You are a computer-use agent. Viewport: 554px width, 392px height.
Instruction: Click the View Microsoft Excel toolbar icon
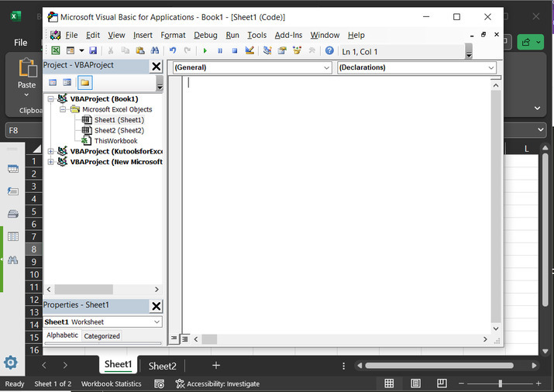(x=56, y=50)
